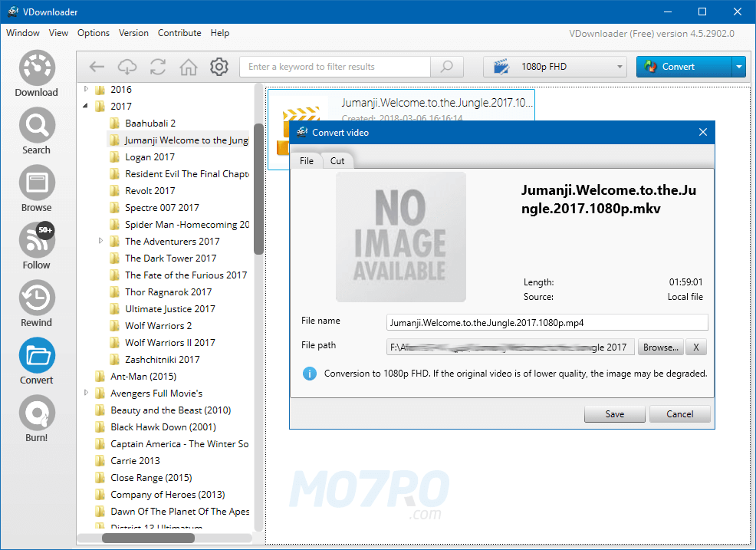This screenshot has width=756, height=550.
Task: Refresh the folder listing
Action: [158, 67]
